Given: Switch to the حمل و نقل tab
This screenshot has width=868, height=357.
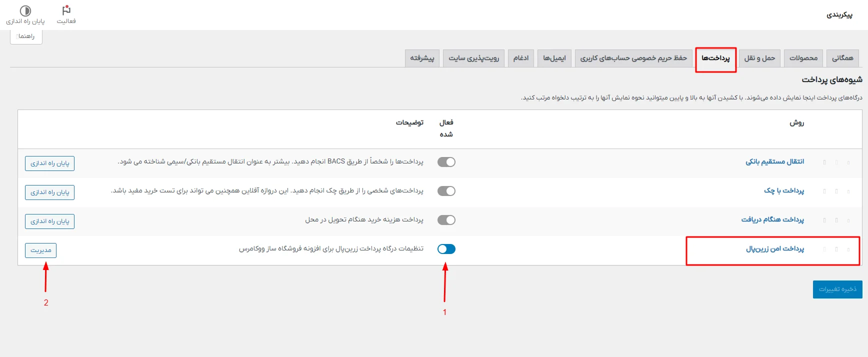Looking at the screenshot, I should pyautogui.click(x=759, y=58).
